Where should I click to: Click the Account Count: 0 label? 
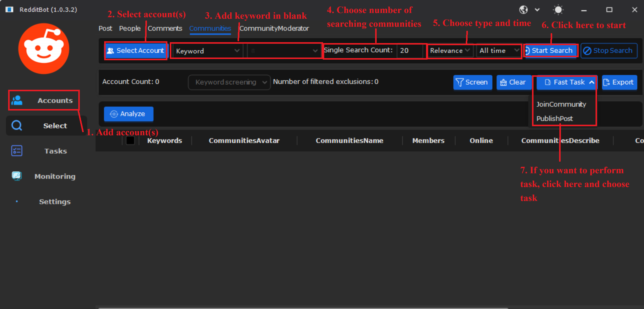tap(131, 82)
